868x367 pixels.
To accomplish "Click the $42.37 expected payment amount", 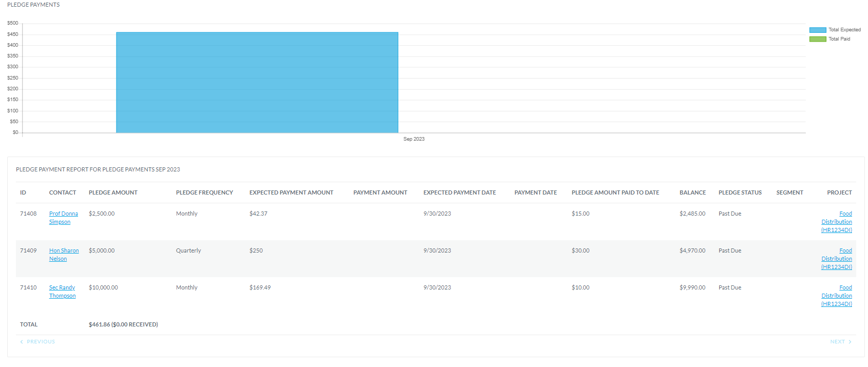I will coord(258,214).
